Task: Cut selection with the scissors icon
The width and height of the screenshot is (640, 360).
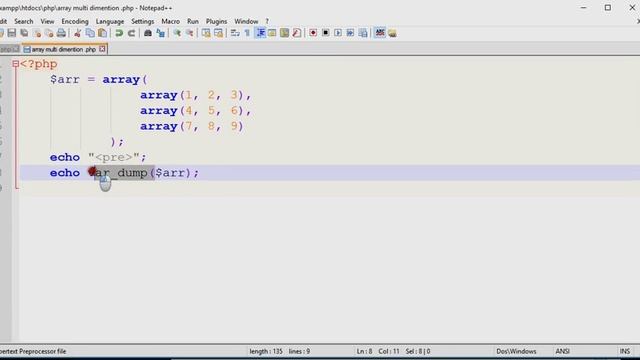Action: [77, 33]
